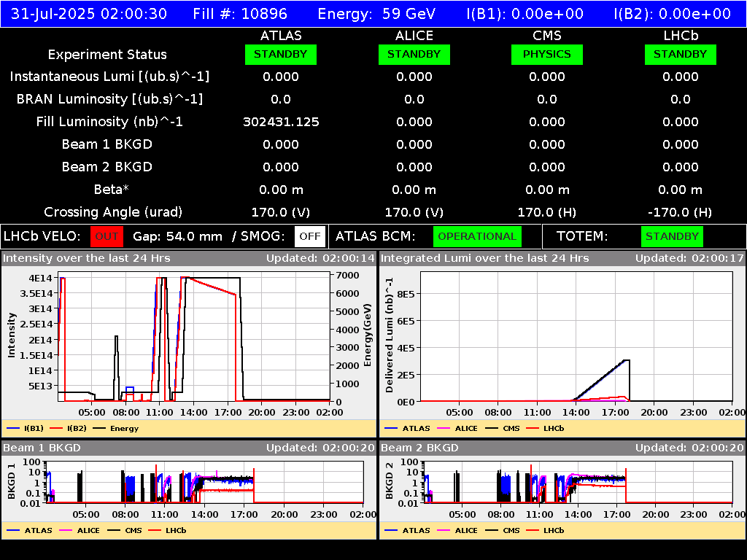
Task: Click the LHCb column header
Action: [681, 36]
